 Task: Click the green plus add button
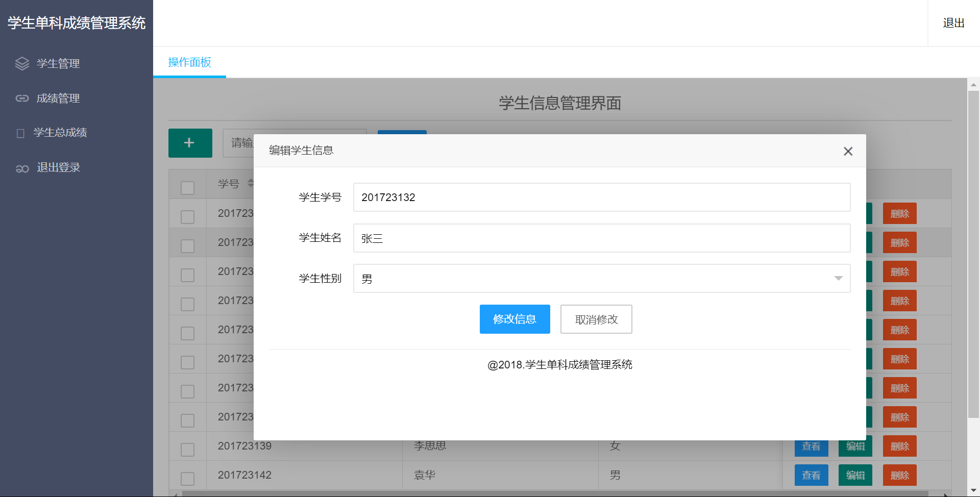tap(190, 143)
